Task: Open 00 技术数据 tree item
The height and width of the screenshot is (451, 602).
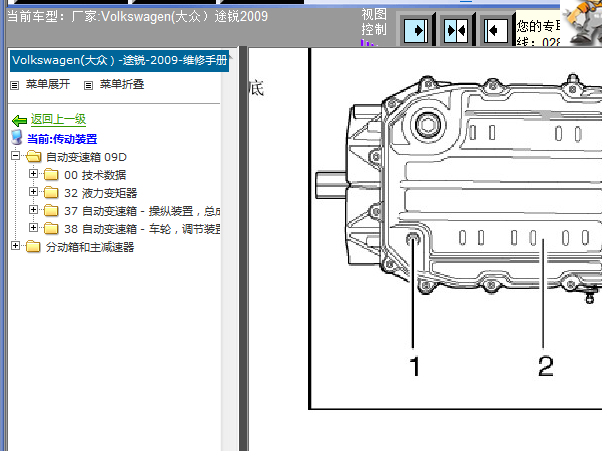Action: tap(95, 175)
